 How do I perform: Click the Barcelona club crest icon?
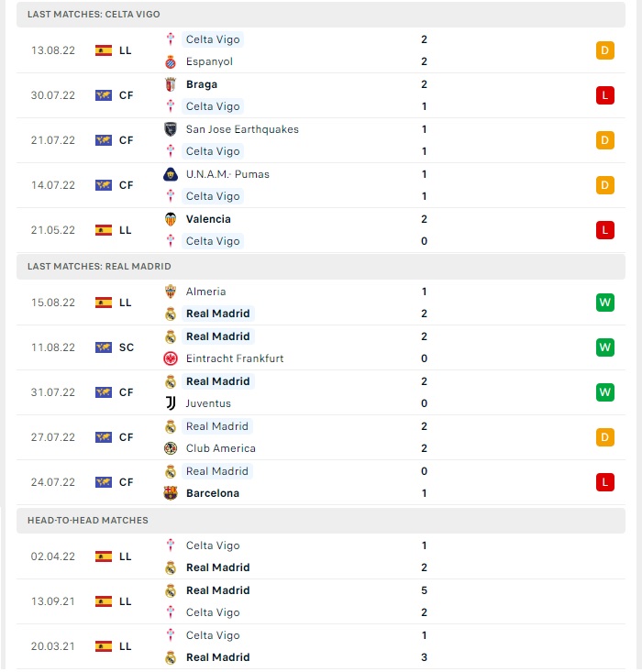[171, 493]
